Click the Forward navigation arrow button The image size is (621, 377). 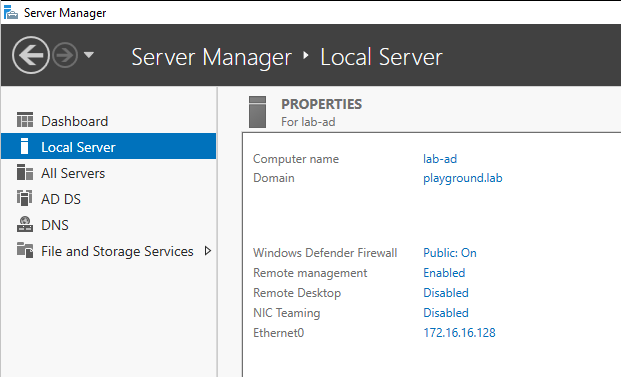(65, 55)
